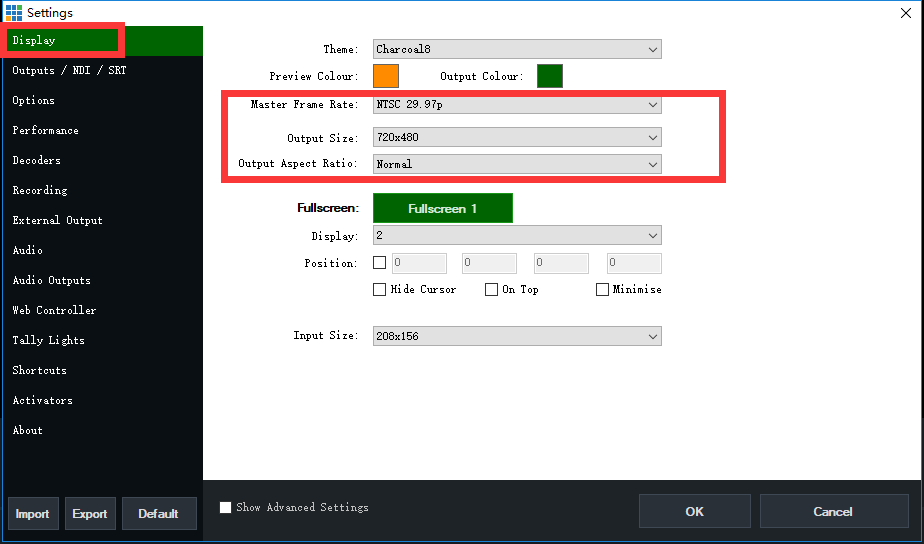The image size is (924, 544).
Task: Open the Performance settings page
Action: (x=103, y=130)
